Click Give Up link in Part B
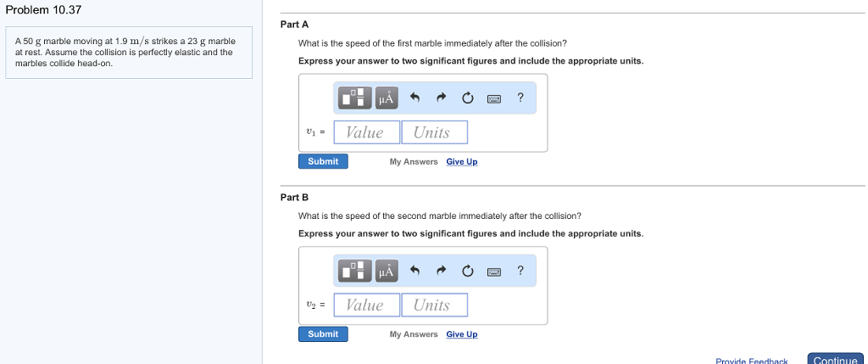The height and width of the screenshot is (364, 868). [x=462, y=334]
